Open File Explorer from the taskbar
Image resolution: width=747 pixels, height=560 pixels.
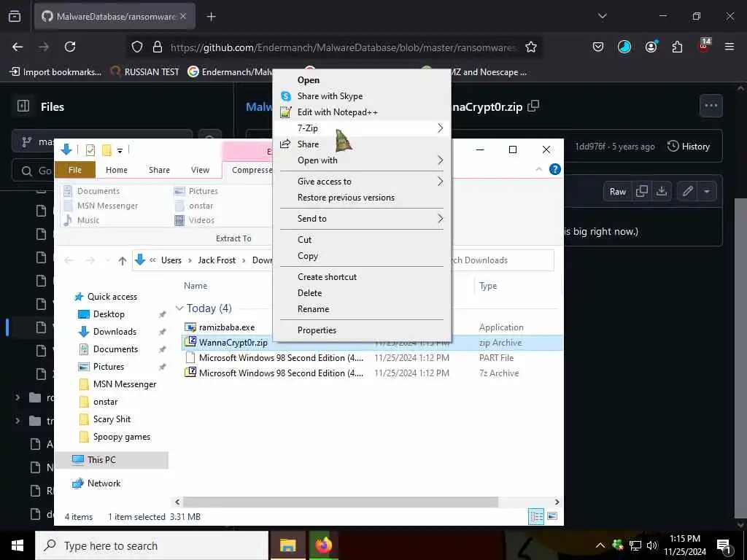287,545
